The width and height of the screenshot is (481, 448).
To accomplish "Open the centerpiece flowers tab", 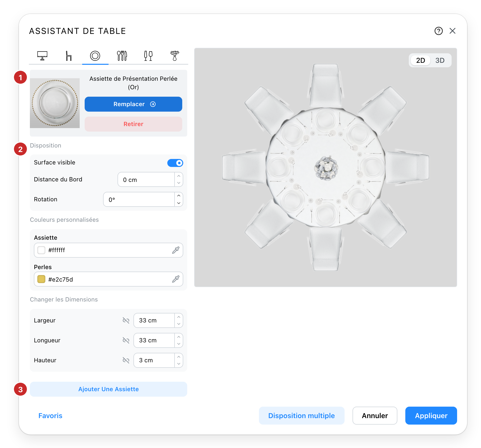I will 175,56.
